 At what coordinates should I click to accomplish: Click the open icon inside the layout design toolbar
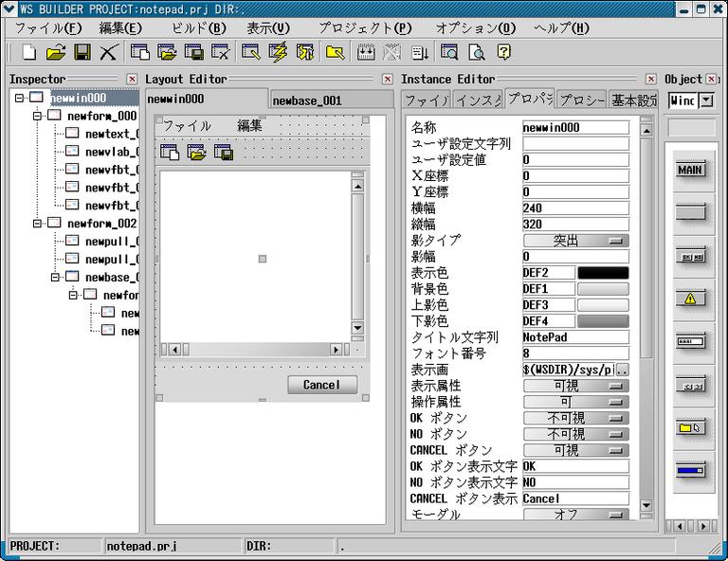[x=197, y=153]
